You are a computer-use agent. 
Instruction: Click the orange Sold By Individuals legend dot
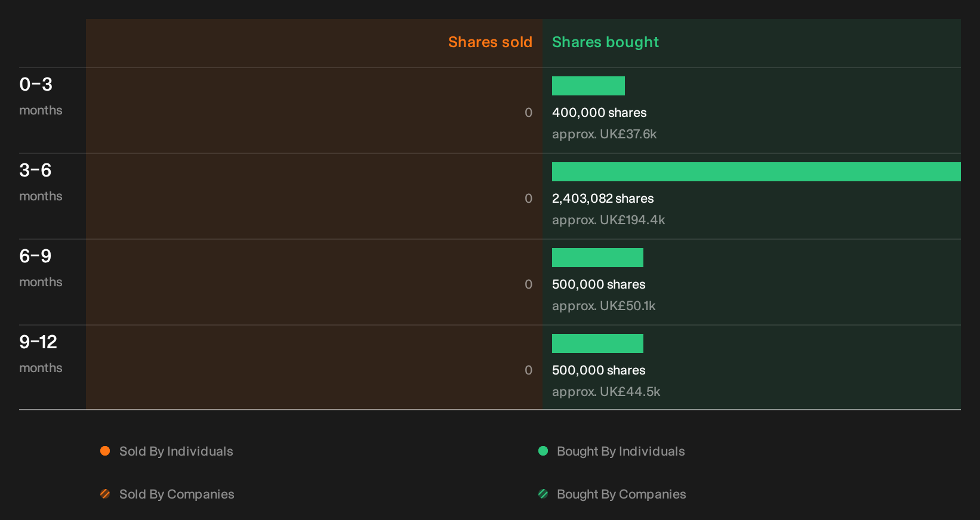pos(105,451)
